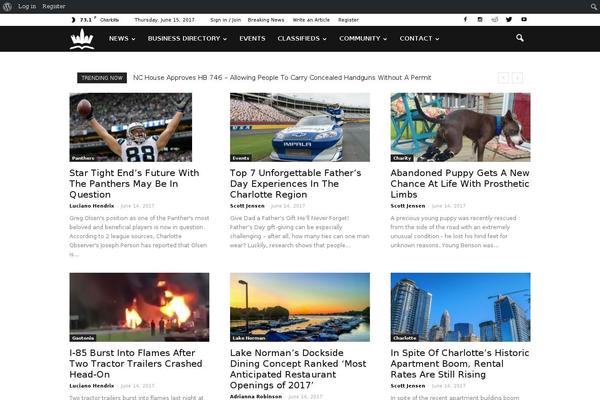Click the Thursday, June 15, 2017 date

pyautogui.click(x=165, y=20)
